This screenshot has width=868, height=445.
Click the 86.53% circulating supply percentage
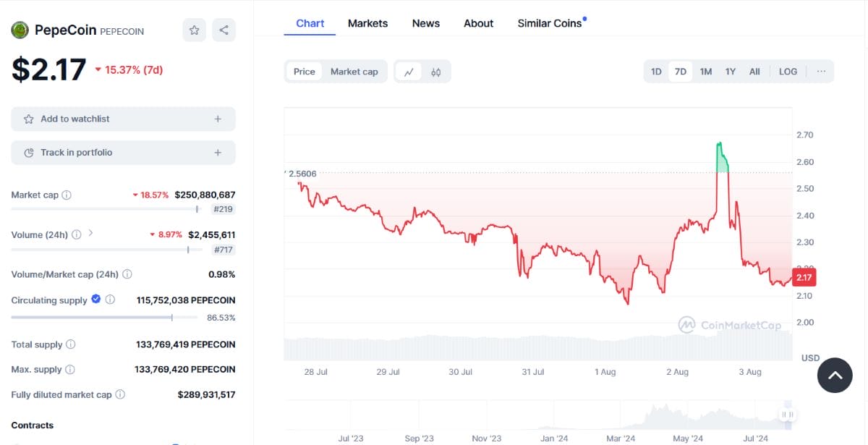(221, 318)
